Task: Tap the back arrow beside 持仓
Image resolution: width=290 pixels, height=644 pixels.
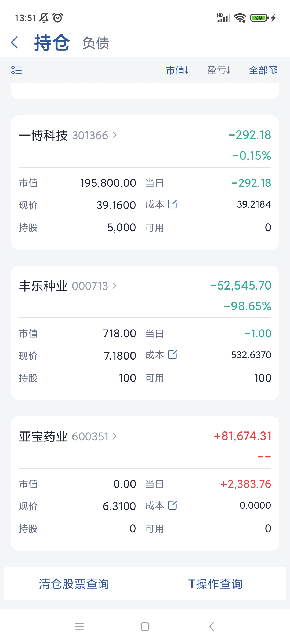Action: [x=15, y=43]
